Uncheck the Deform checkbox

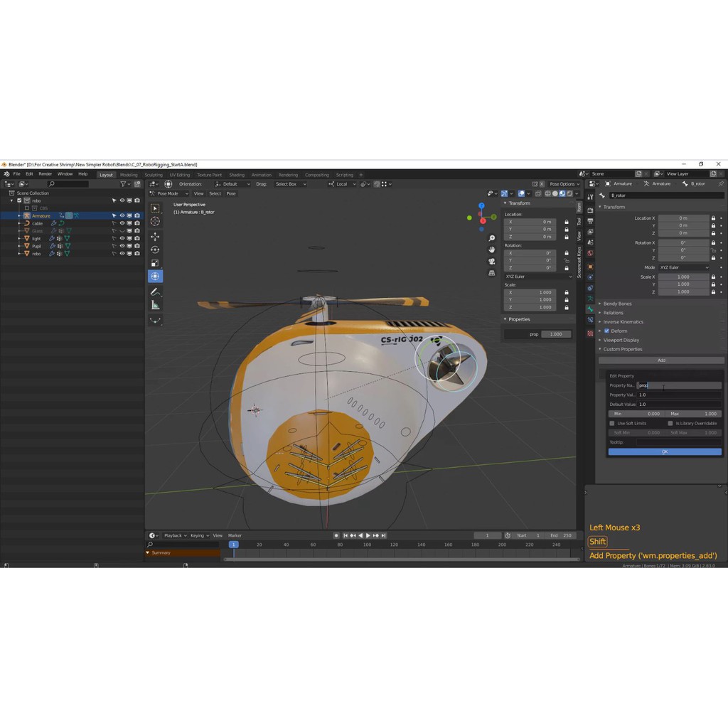(606, 331)
